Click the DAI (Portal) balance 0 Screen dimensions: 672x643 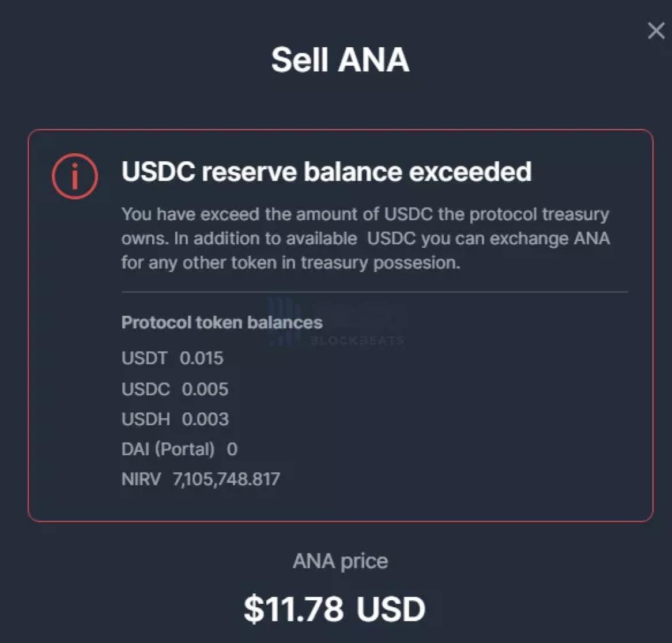pos(232,449)
